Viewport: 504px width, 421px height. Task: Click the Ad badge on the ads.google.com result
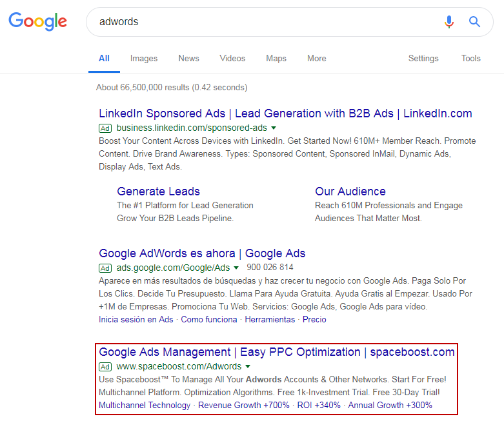coord(105,268)
